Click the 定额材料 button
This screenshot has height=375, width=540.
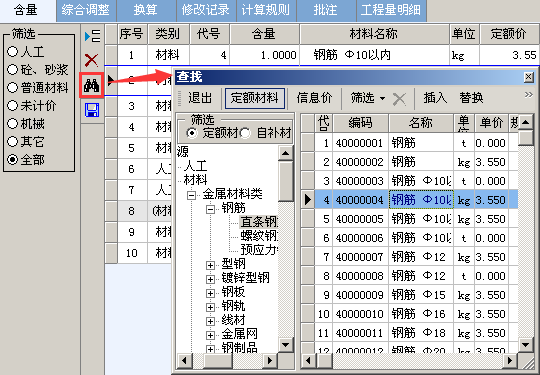(x=255, y=98)
